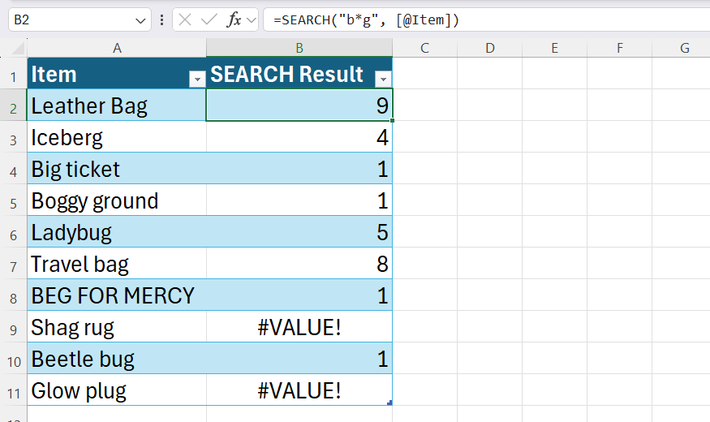This screenshot has height=422, width=710.
Task: Open the Insert Function fx button
Action: [x=234, y=20]
